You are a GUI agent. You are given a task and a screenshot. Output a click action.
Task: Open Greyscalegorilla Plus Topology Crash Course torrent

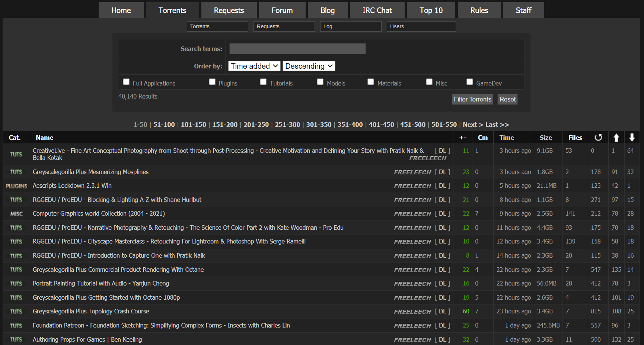[91, 311]
